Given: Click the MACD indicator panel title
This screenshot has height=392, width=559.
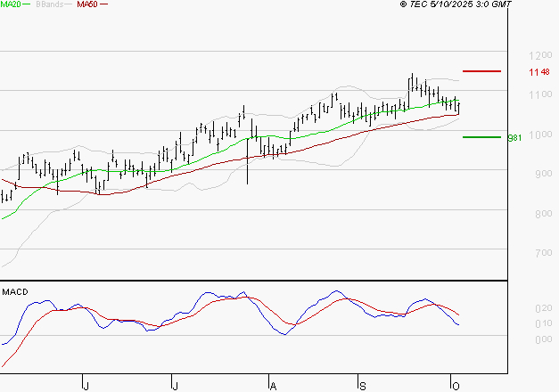Looking at the screenshot, I should [13, 291].
